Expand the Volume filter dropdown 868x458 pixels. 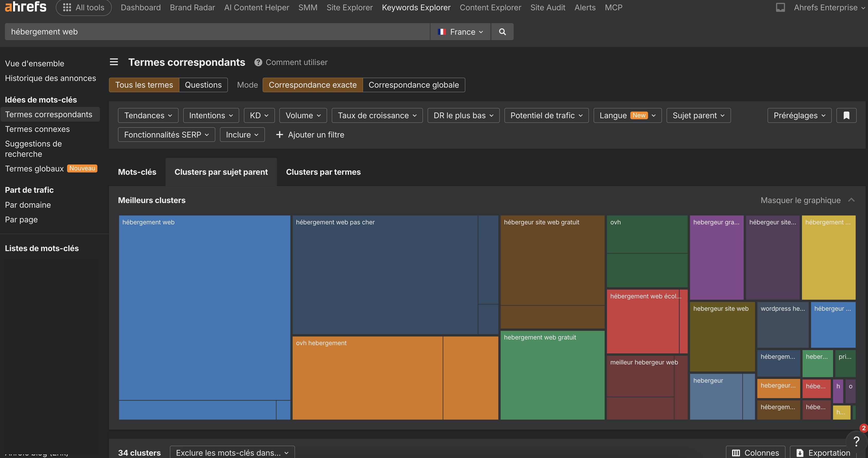302,115
